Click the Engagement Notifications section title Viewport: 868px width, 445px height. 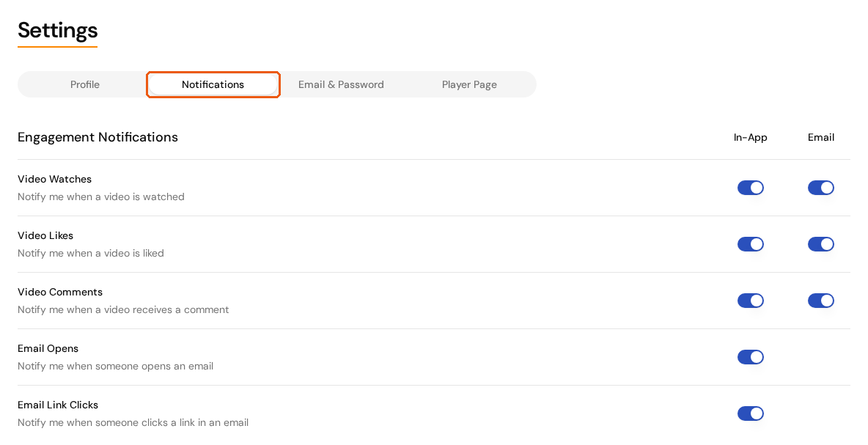98,137
